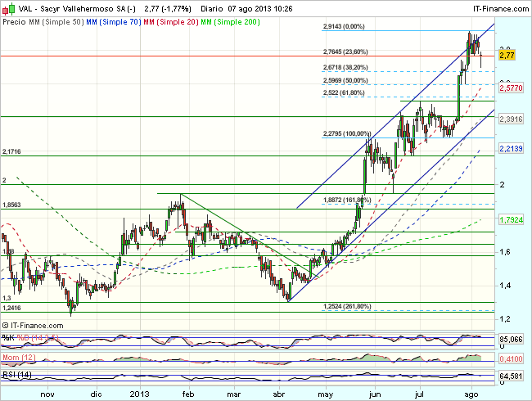The width and height of the screenshot is (532, 401).
Task: Click the © IT-Finance.com watermark text
Action: coord(36,326)
